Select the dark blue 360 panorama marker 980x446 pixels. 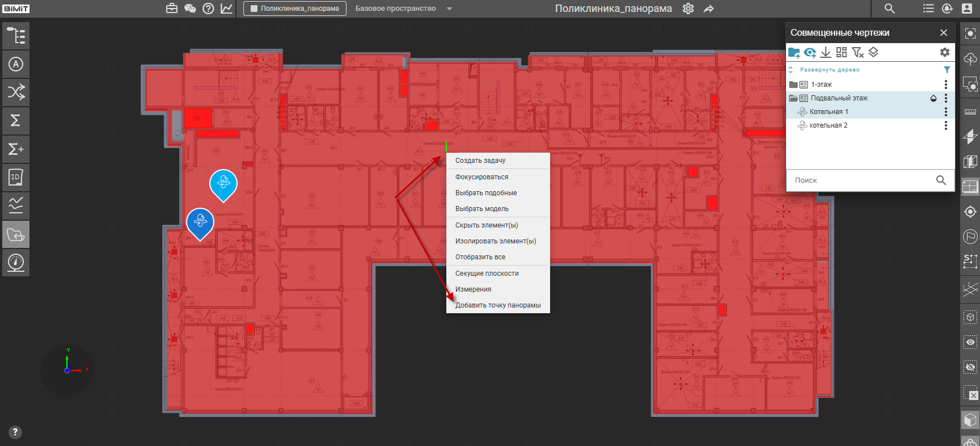200,224
